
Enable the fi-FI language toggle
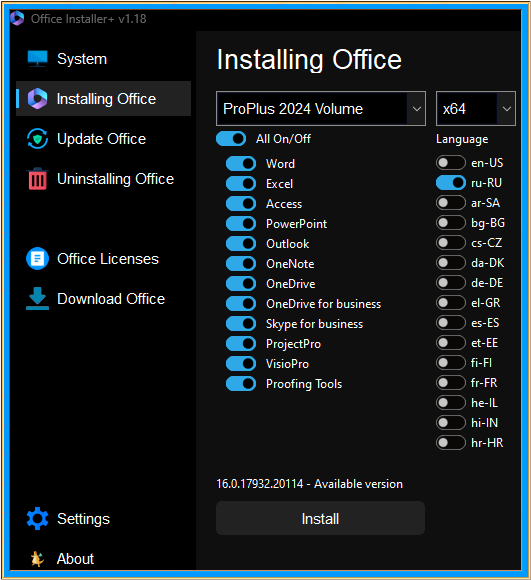pyautogui.click(x=451, y=362)
